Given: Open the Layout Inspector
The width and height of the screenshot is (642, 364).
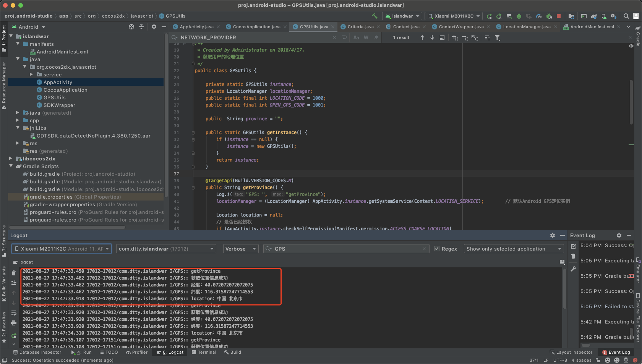Looking at the screenshot, I should point(571,352).
